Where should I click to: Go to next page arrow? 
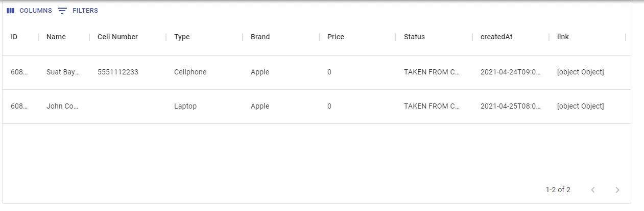point(617,190)
